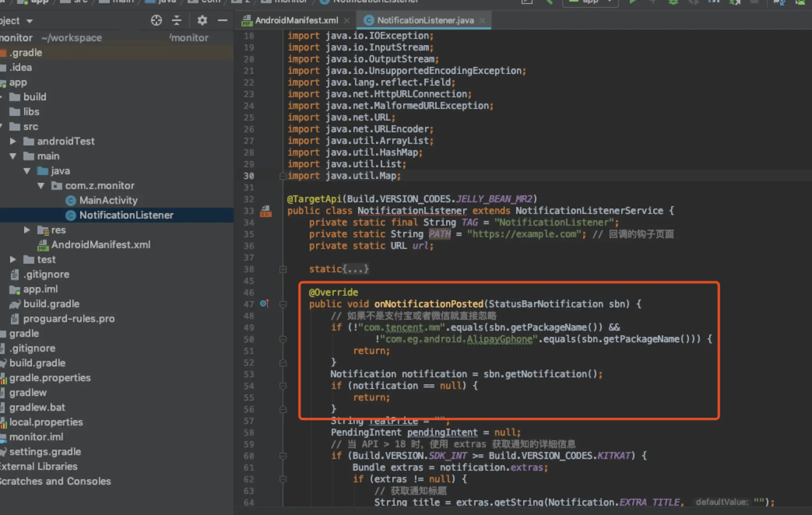The width and height of the screenshot is (812, 515).
Task: Hide the Project panel with minus icon
Action: (x=223, y=20)
